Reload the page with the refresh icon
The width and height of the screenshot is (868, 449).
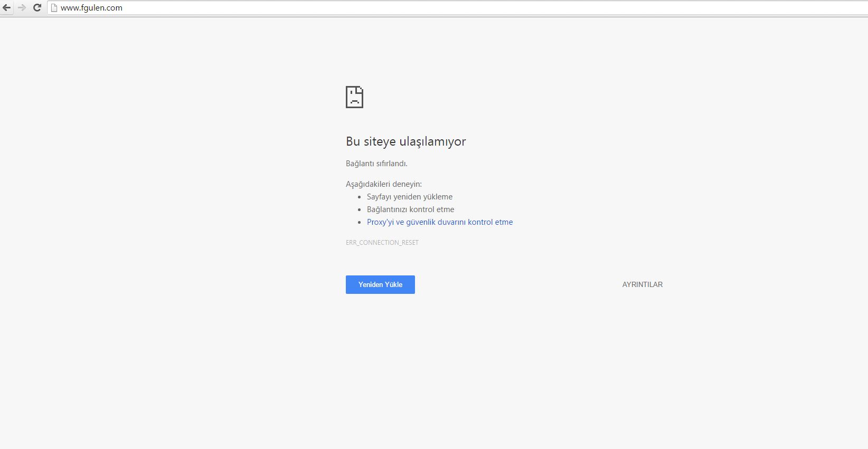pyautogui.click(x=37, y=8)
